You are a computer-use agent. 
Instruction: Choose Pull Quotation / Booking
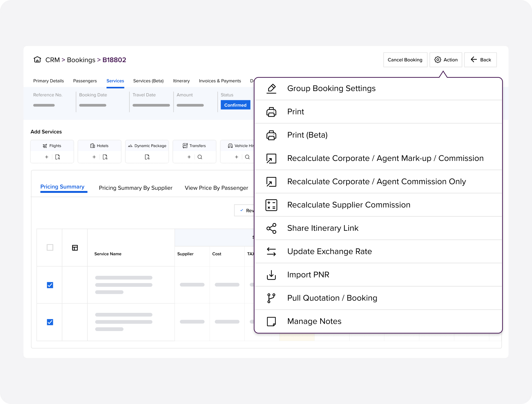pyautogui.click(x=378, y=298)
